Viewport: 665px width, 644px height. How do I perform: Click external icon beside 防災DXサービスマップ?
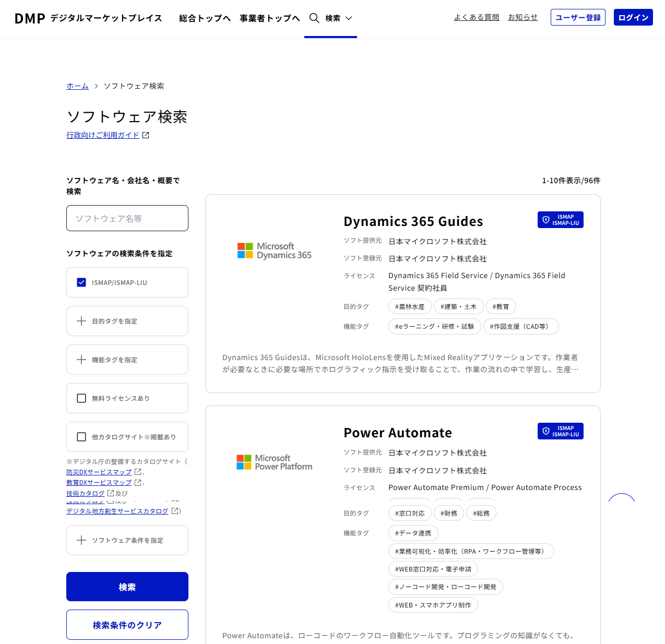click(x=138, y=472)
